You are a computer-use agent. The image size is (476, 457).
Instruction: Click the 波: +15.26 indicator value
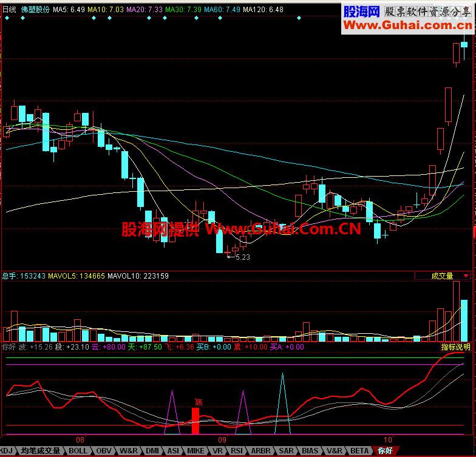35,347
